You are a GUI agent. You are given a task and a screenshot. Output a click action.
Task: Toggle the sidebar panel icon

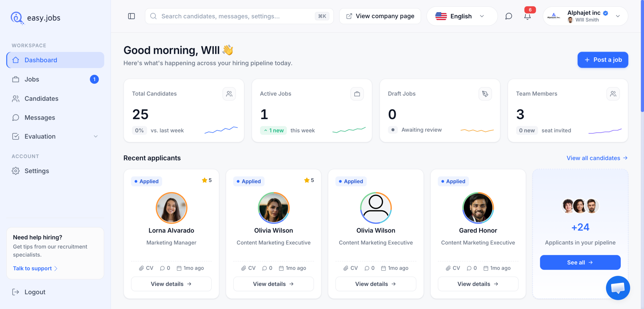tap(131, 16)
